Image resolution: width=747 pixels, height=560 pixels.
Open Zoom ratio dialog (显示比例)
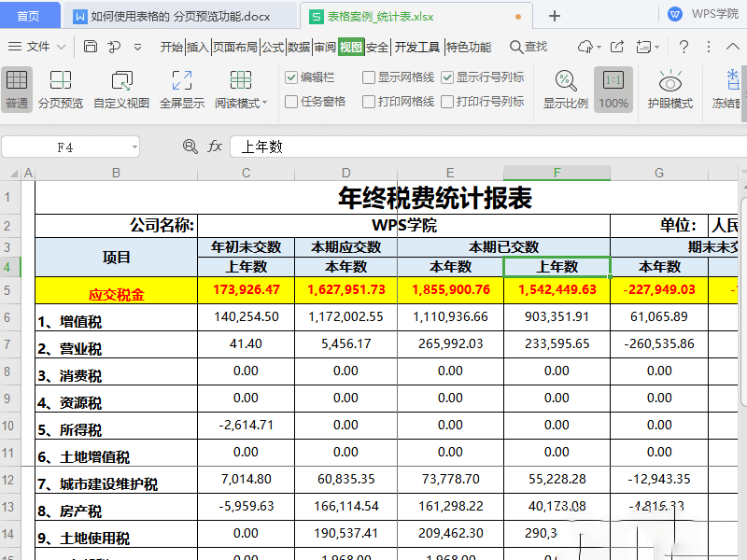[x=566, y=89]
